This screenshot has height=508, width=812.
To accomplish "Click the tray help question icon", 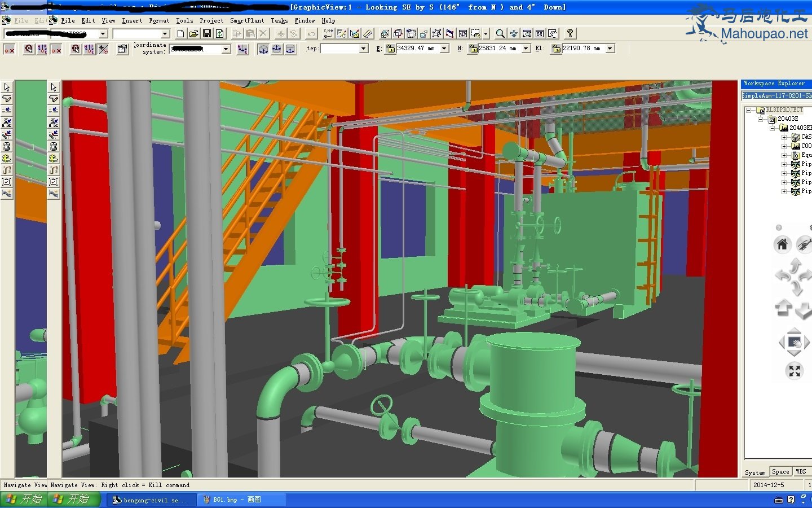I will [791, 500].
